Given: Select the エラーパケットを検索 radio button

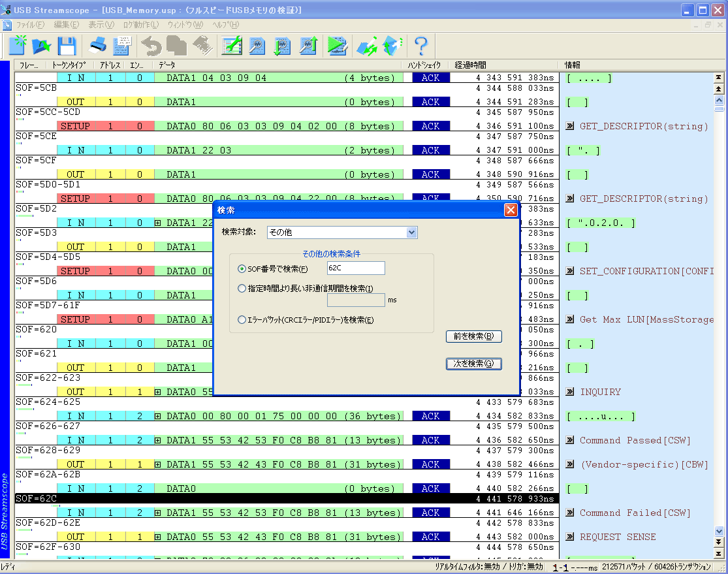Looking at the screenshot, I should 242,319.
